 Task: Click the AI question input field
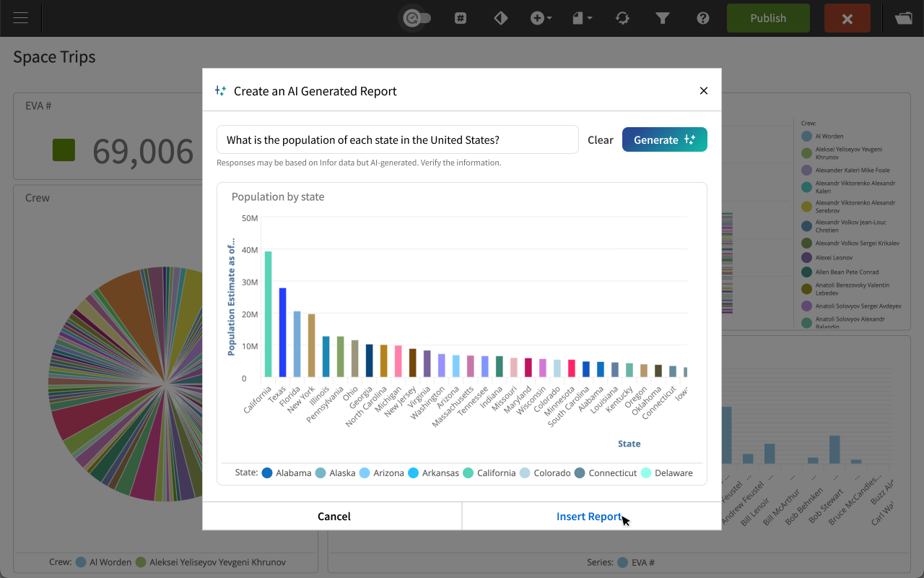click(x=398, y=139)
